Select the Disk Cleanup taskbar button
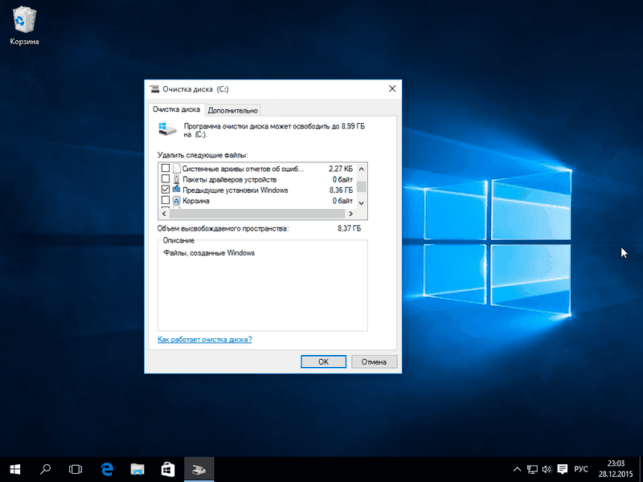This screenshot has width=643, height=482. 199,469
